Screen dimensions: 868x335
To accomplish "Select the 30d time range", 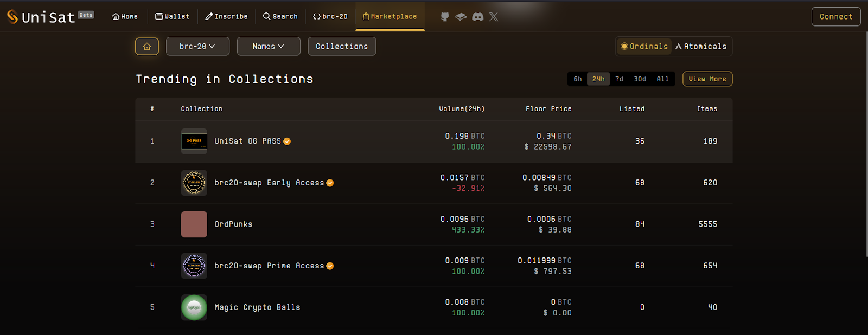I will click(640, 79).
